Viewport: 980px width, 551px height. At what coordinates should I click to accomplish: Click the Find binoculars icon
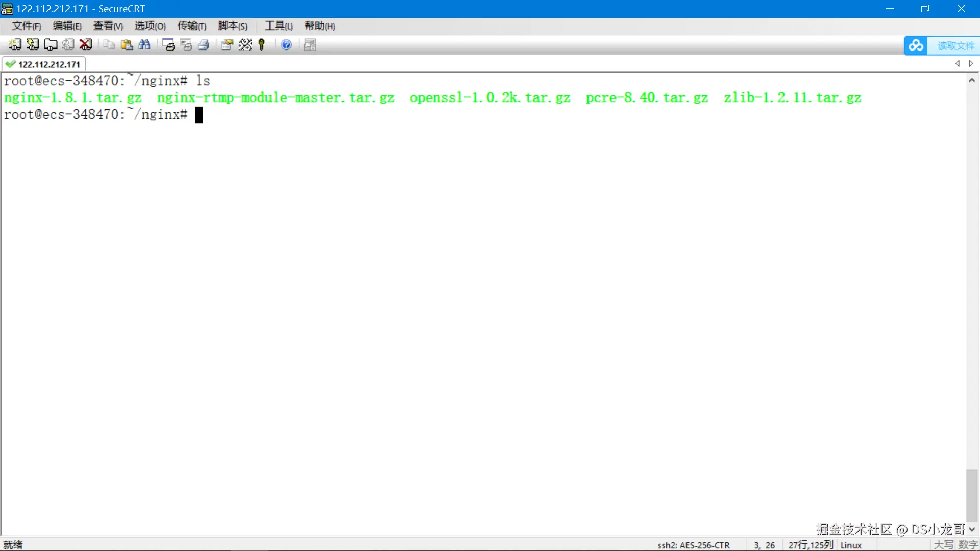pyautogui.click(x=144, y=45)
